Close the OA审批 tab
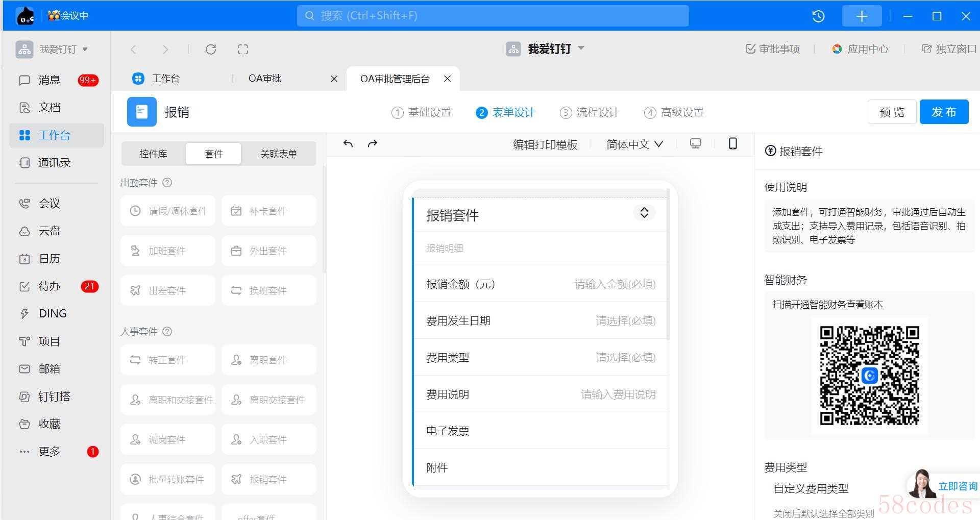The image size is (980, 520). pos(334,79)
